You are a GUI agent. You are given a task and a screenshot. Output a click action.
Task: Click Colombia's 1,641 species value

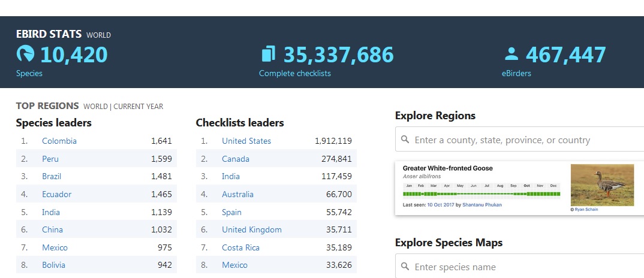tap(161, 141)
